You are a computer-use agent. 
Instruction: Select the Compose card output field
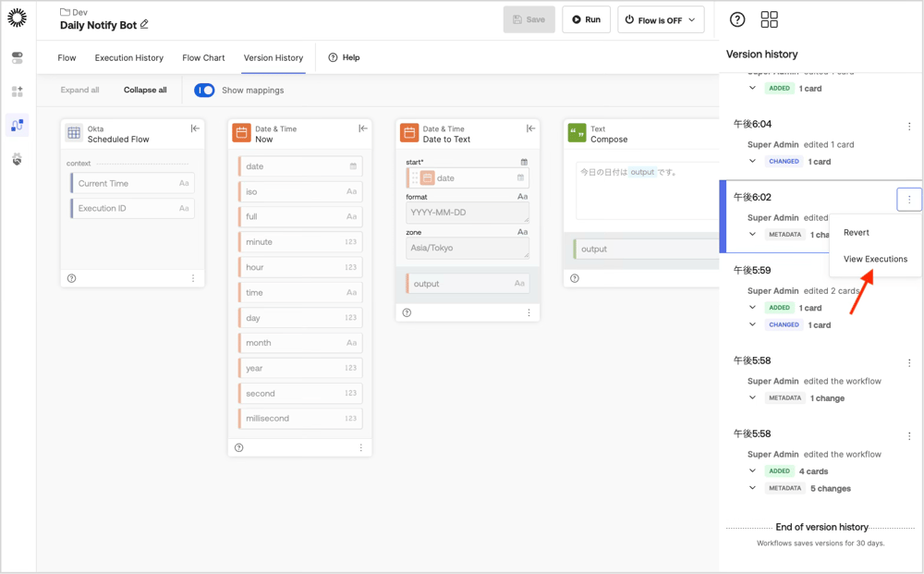coord(646,250)
